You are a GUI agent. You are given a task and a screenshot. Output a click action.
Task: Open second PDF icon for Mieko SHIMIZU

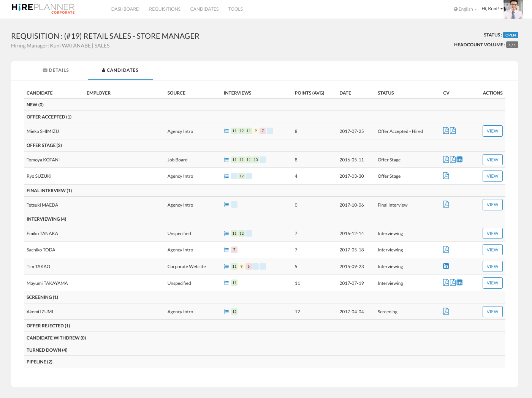coord(453,131)
